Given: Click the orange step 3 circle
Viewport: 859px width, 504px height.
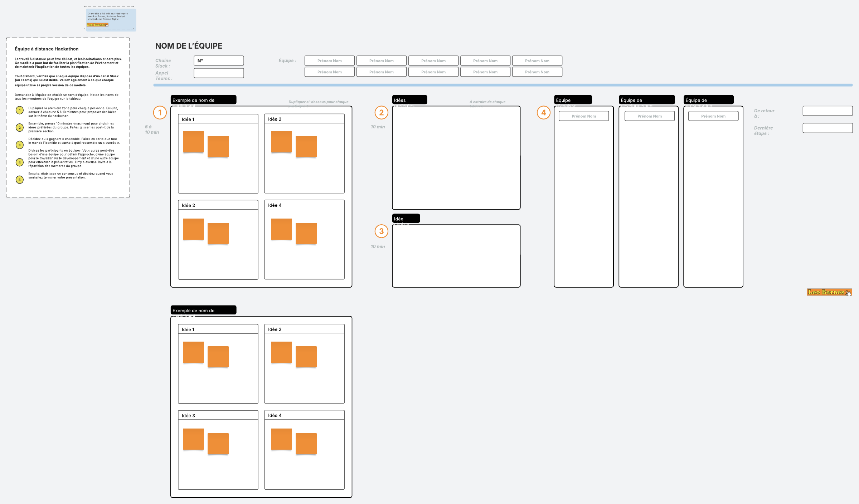Looking at the screenshot, I should [381, 231].
